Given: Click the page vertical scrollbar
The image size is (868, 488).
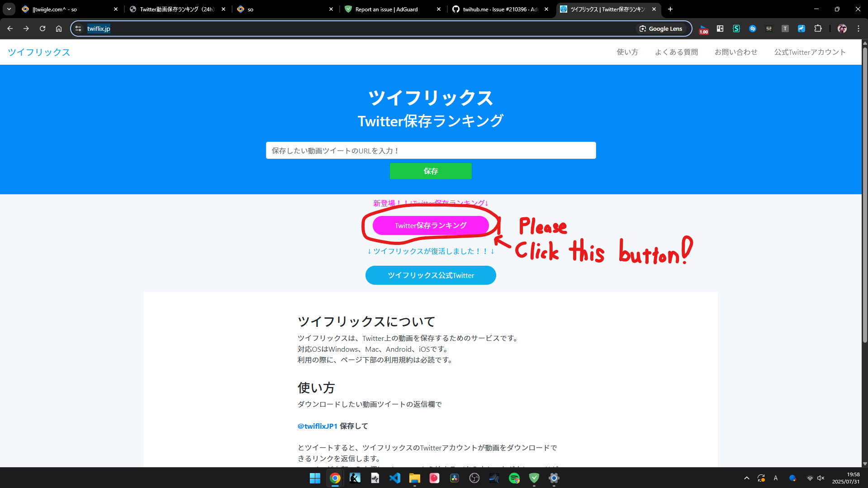Looking at the screenshot, I should pyautogui.click(x=865, y=195).
